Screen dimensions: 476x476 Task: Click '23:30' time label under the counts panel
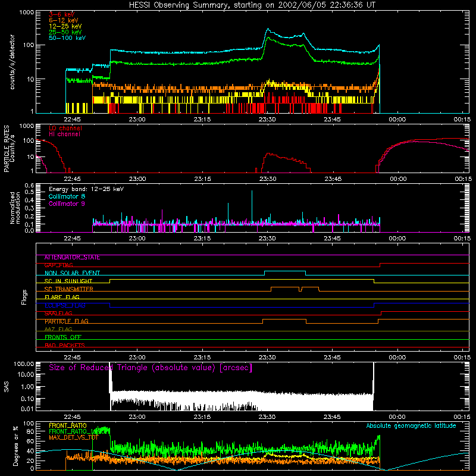(267, 120)
